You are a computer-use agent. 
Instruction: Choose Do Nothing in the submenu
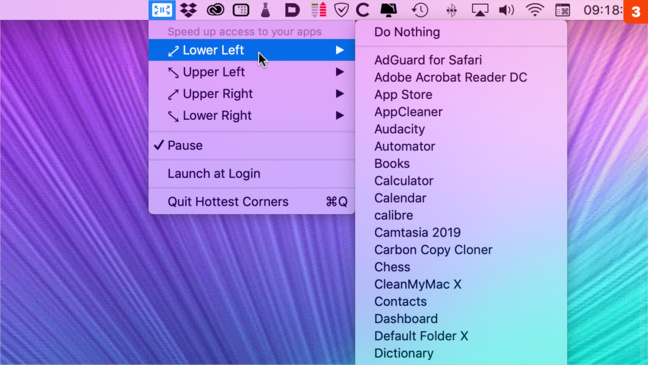[461, 32]
